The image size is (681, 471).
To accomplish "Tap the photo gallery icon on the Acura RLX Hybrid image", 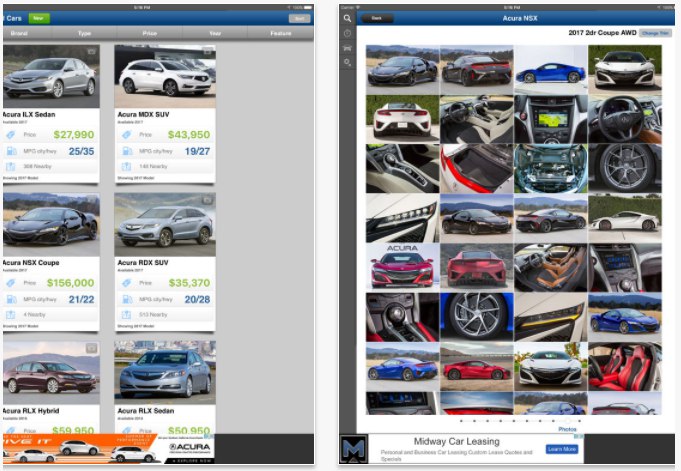I will point(91,348).
